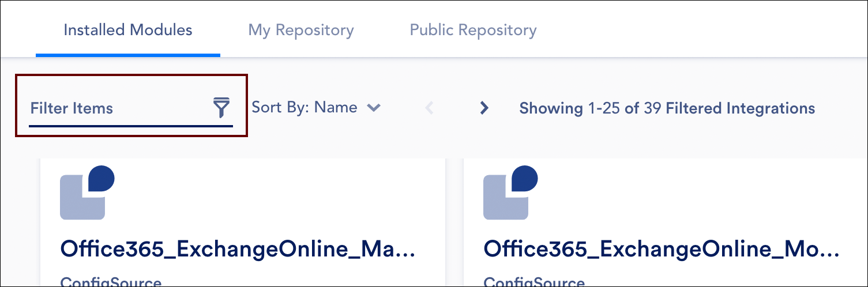Switch to Installed Modules tab
This screenshot has width=868, height=287.
click(x=128, y=30)
